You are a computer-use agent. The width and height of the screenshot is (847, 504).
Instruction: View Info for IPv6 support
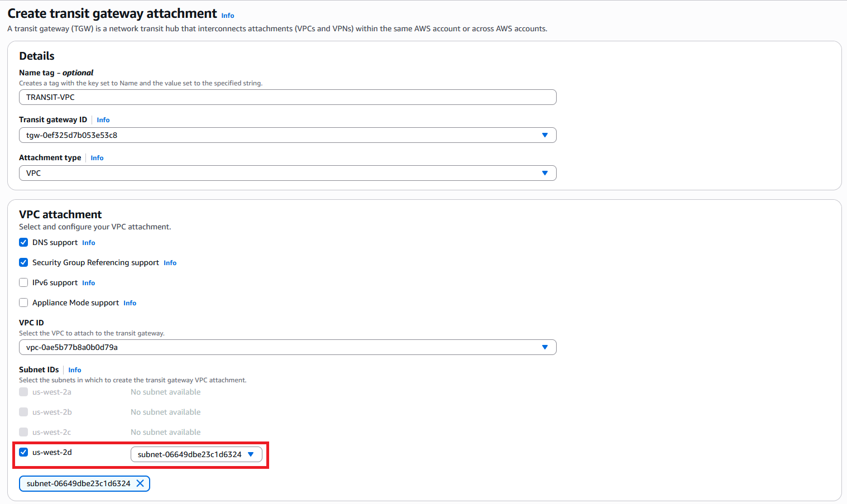[89, 283]
